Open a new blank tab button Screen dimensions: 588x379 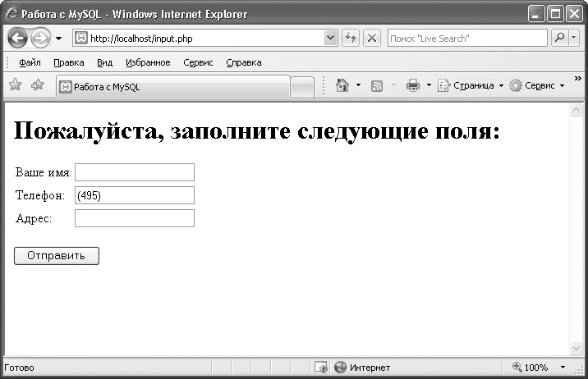coord(302,87)
